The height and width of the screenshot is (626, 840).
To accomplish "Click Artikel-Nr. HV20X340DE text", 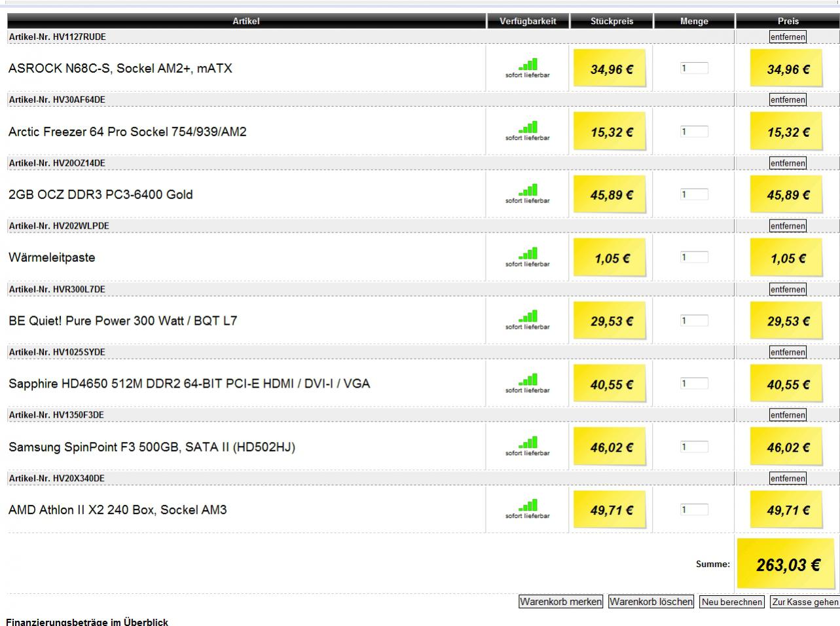I will coord(56,478).
